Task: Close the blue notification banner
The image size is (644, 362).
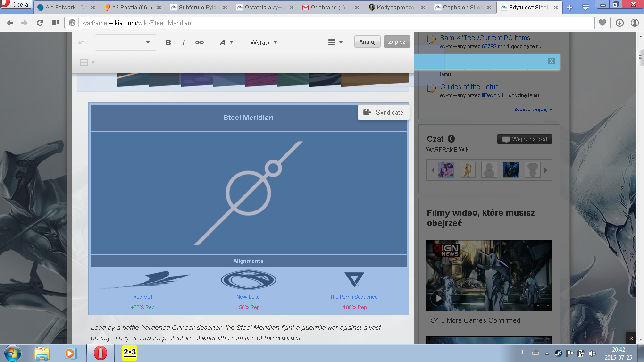Action: (551, 61)
